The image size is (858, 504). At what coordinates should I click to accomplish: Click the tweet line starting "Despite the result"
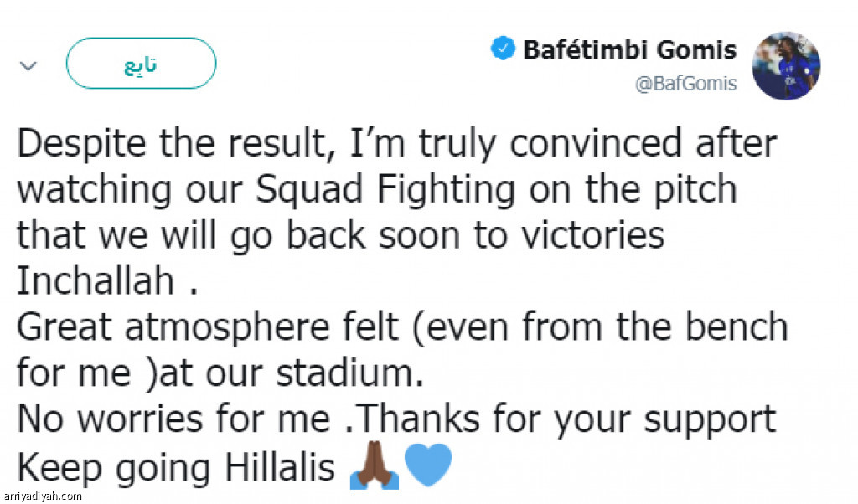point(395,144)
